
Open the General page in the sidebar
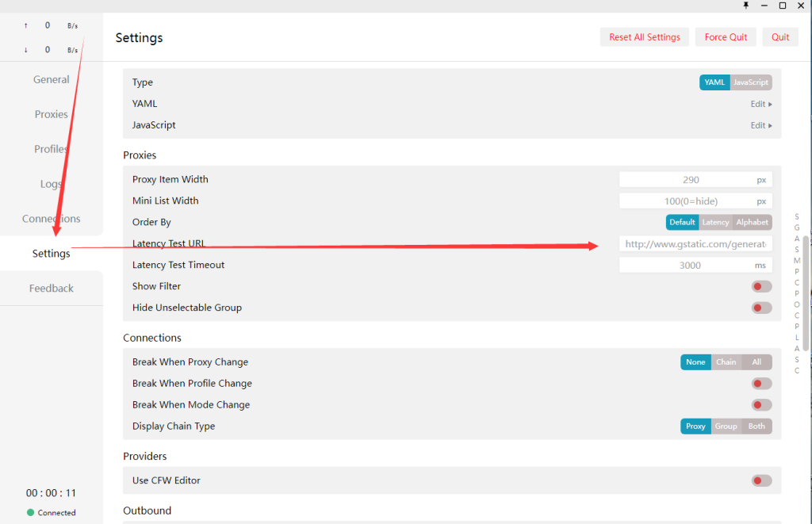tap(52, 79)
